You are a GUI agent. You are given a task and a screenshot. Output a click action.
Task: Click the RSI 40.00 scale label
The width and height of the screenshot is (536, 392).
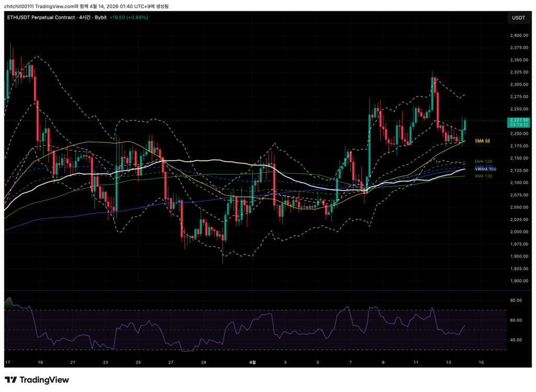tap(516, 340)
